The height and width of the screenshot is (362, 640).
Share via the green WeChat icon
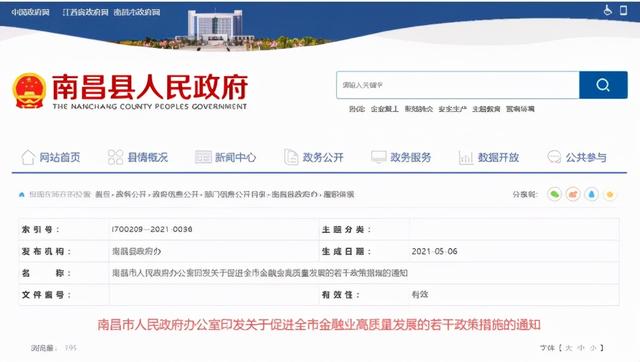(x=554, y=195)
